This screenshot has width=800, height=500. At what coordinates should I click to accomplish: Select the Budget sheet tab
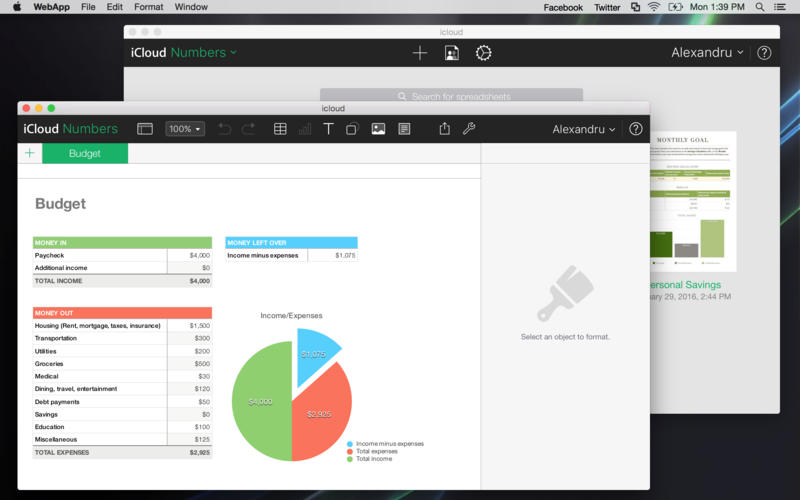pyautogui.click(x=85, y=154)
